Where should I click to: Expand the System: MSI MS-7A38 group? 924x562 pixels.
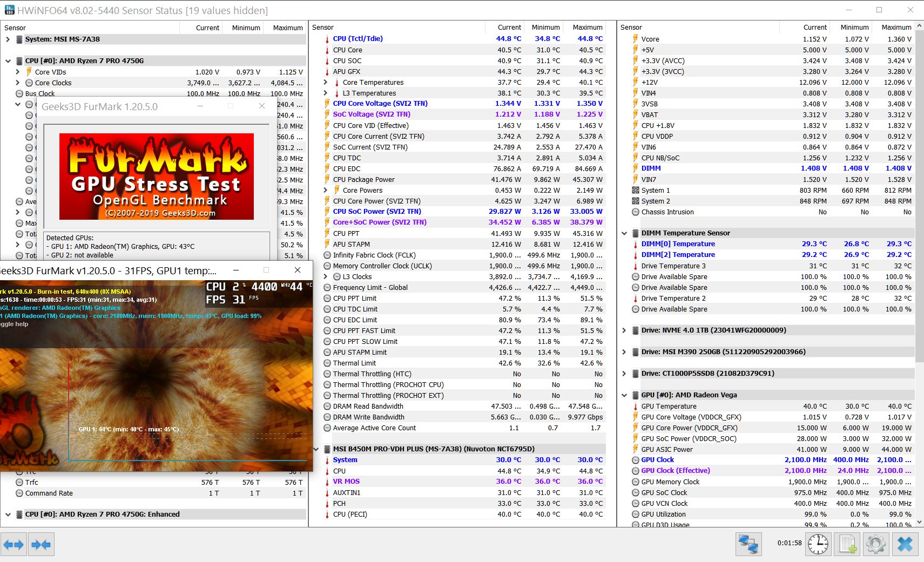(x=8, y=39)
